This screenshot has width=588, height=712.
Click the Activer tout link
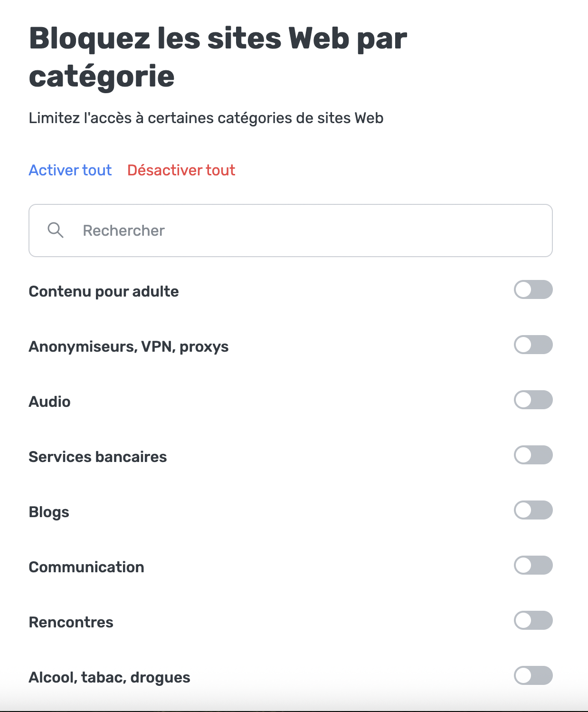pyautogui.click(x=70, y=170)
